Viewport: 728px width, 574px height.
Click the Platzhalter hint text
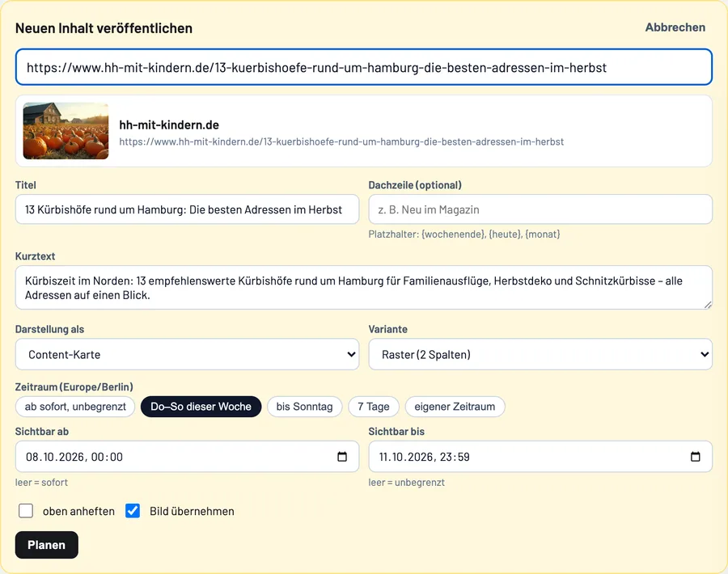pos(464,234)
